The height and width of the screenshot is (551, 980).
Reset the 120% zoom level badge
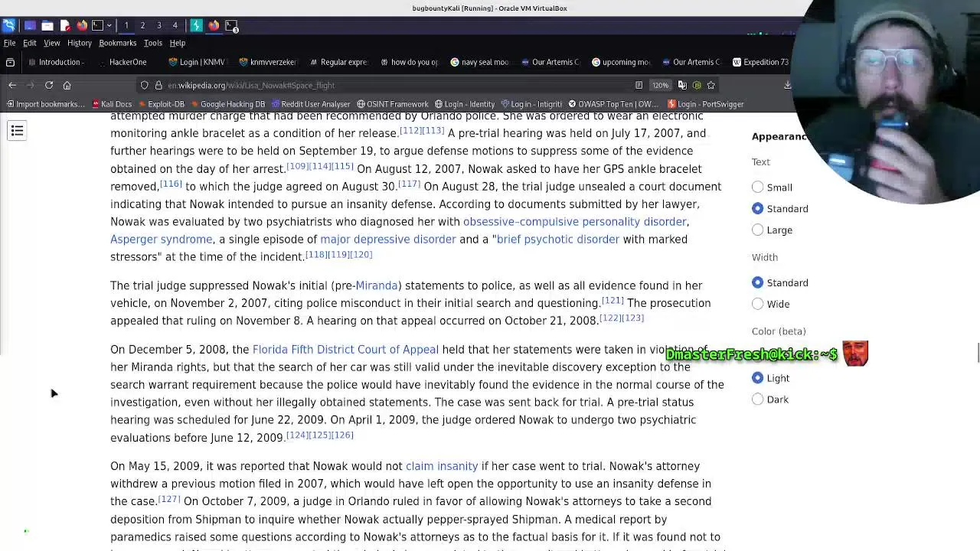(x=660, y=85)
